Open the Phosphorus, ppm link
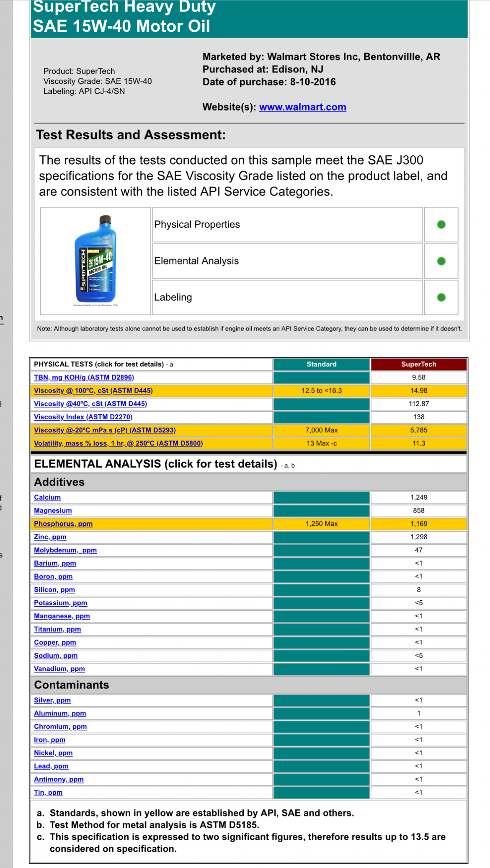 [63, 524]
